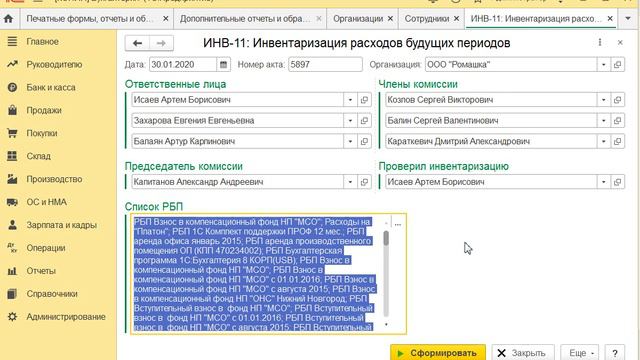Open the form's three-dot options menu
640x360 pixels.
point(600,42)
